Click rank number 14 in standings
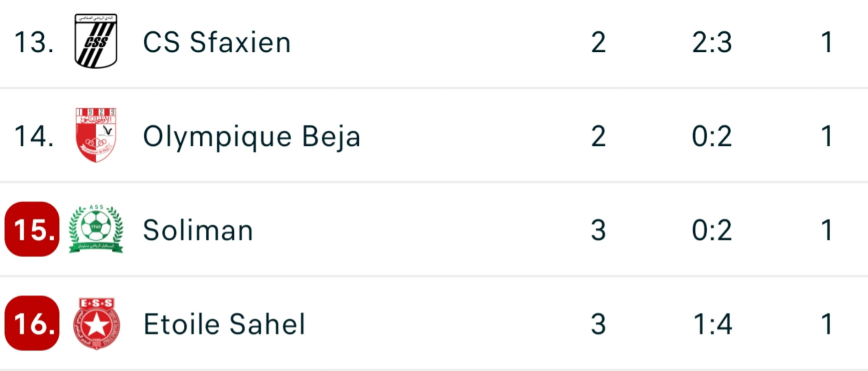 pos(34,136)
